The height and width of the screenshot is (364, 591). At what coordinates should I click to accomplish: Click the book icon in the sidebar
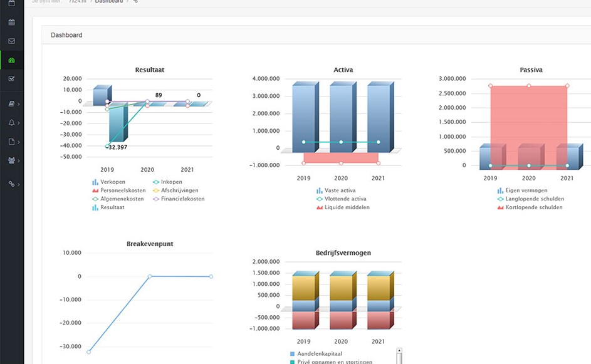pos(12,103)
